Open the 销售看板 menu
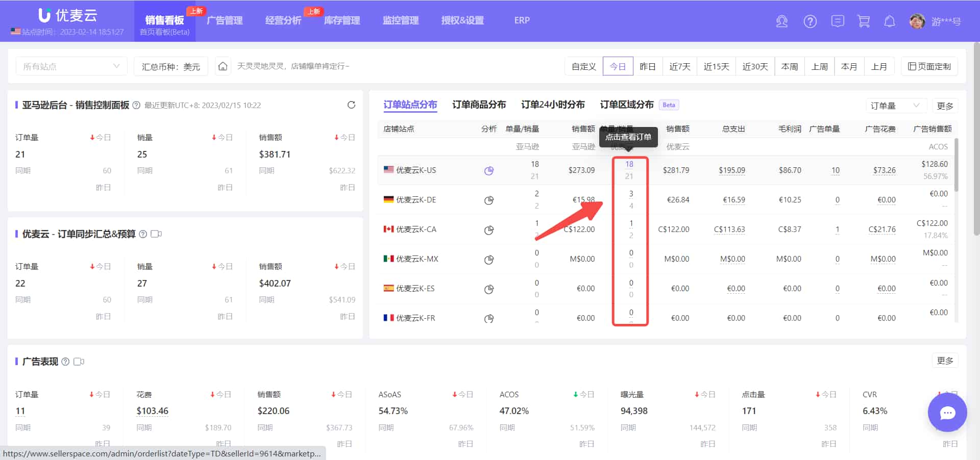The height and width of the screenshot is (460, 980). [x=164, y=21]
